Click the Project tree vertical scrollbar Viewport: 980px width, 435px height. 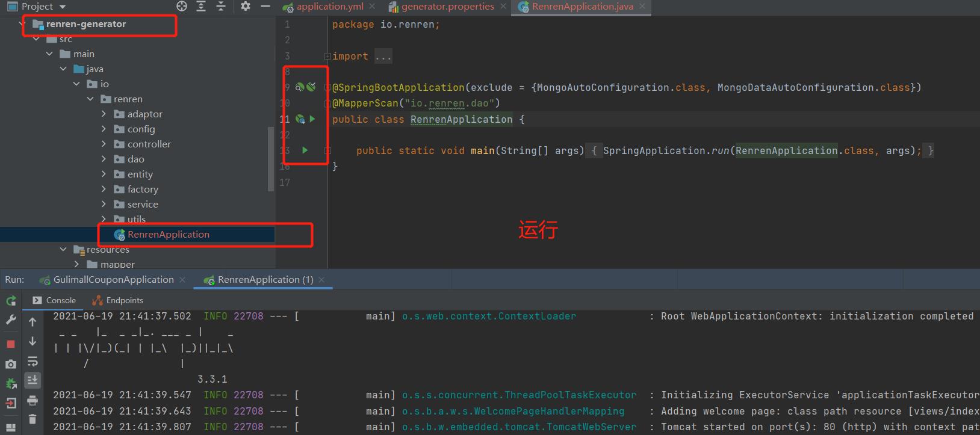coord(271,159)
